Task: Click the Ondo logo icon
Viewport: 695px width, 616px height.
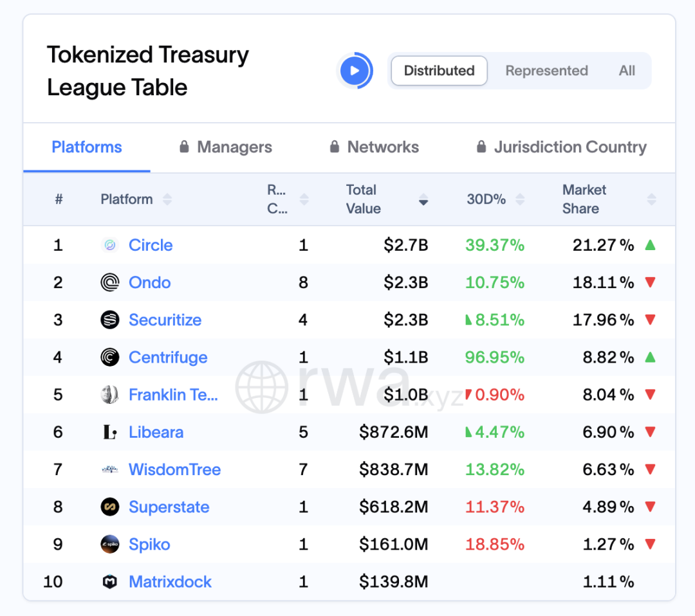Action: point(110,282)
